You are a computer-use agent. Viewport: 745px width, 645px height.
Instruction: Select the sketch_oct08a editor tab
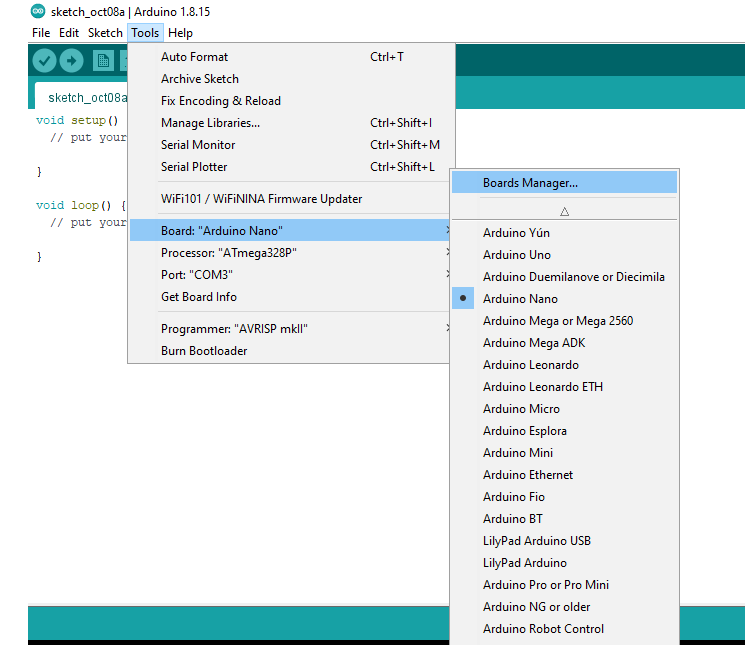coord(82,97)
